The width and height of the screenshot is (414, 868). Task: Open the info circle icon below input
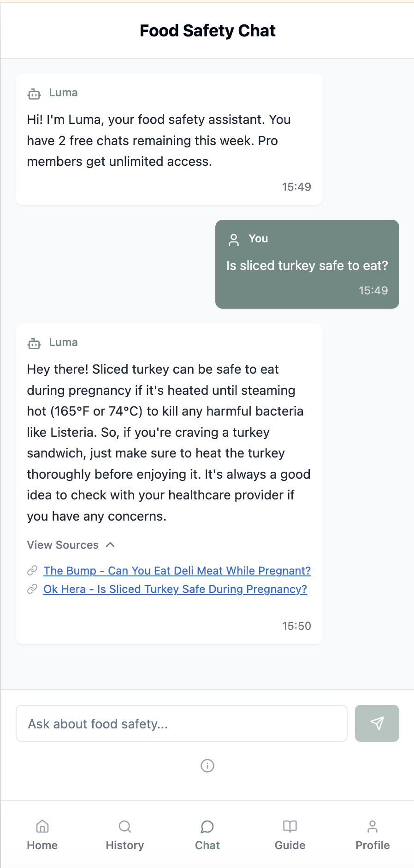pos(207,766)
